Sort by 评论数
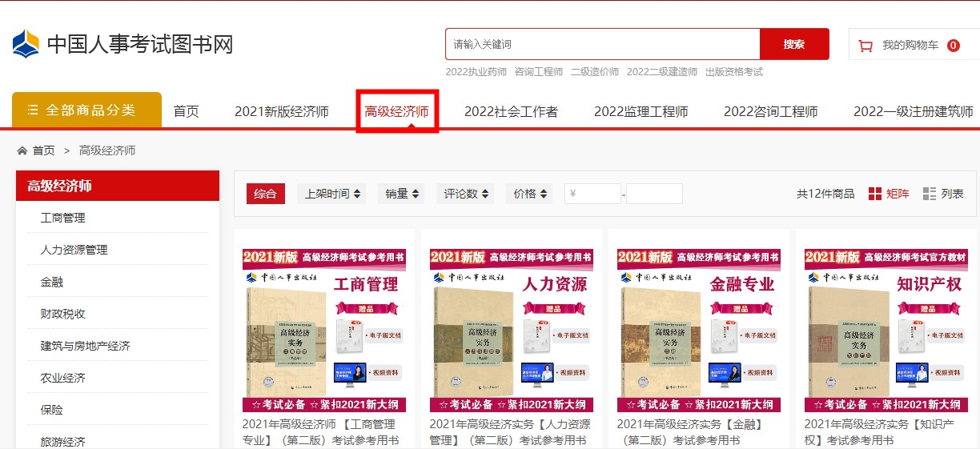 pos(466,194)
